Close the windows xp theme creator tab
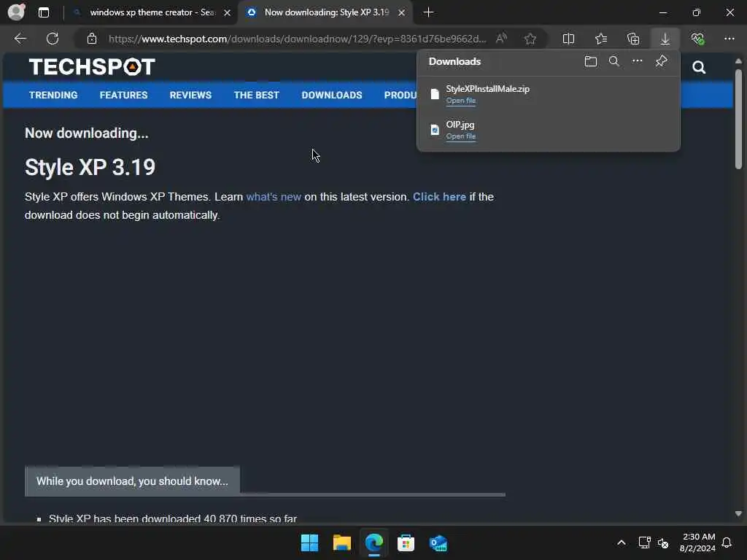The image size is (747, 560). [x=228, y=13]
